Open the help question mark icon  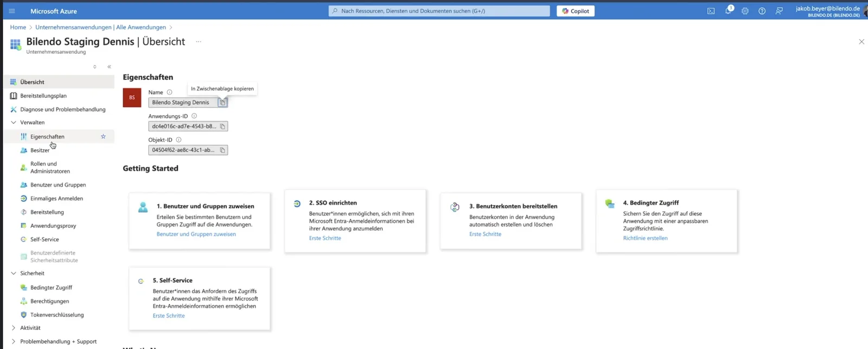tap(762, 11)
